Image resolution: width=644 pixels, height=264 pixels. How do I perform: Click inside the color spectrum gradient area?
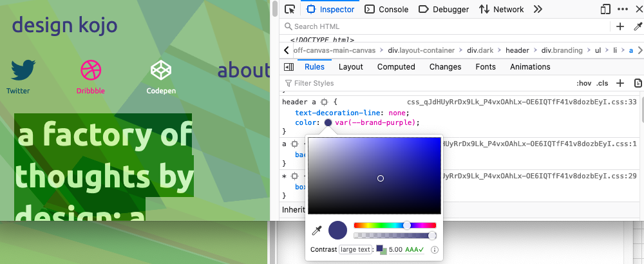[374, 176]
